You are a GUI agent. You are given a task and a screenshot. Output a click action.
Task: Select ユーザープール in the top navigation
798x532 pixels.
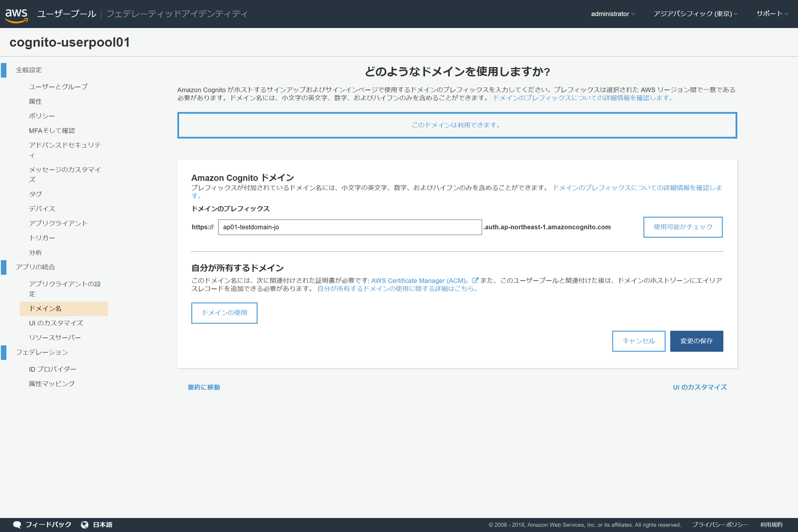66,14
